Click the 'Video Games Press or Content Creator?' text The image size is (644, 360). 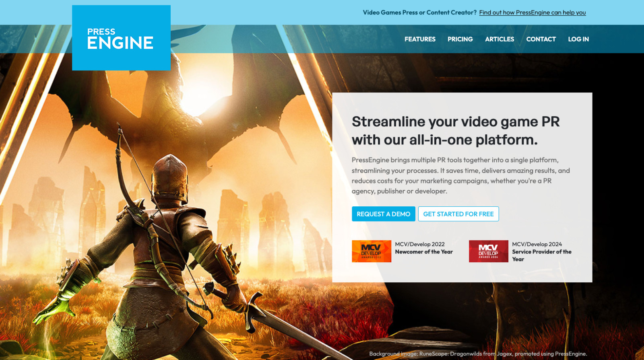[x=419, y=12]
